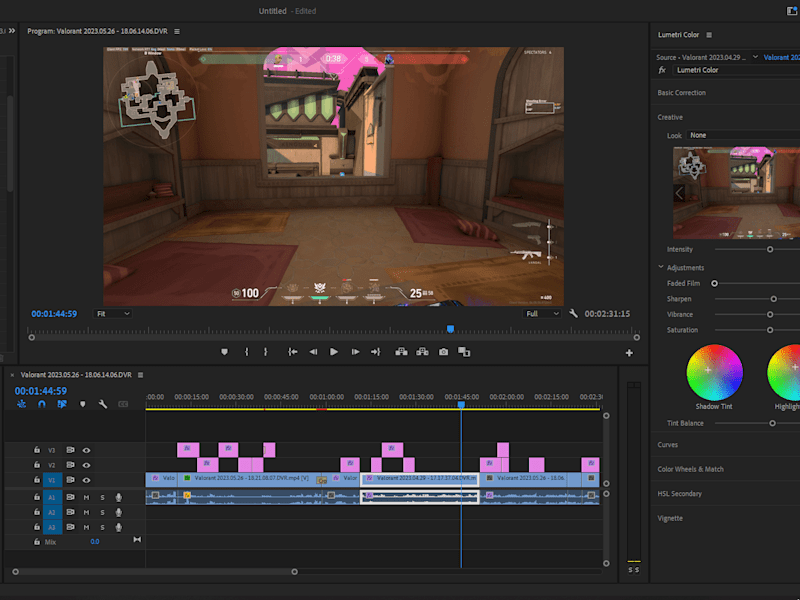Toggle timeline snapping magnet icon
Screen dimensions: 800x600
click(x=42, y=404)
